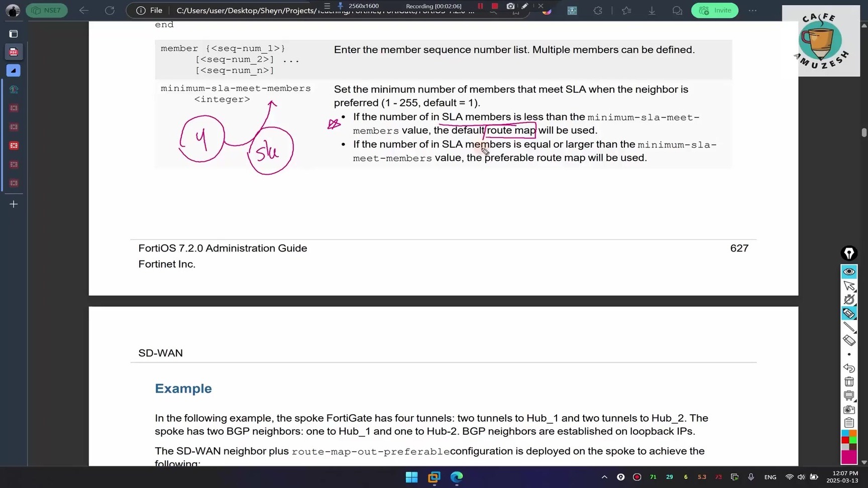Pick the blue color swatch
The height and width of the screenshot is (488, 868).
(845, 433)
